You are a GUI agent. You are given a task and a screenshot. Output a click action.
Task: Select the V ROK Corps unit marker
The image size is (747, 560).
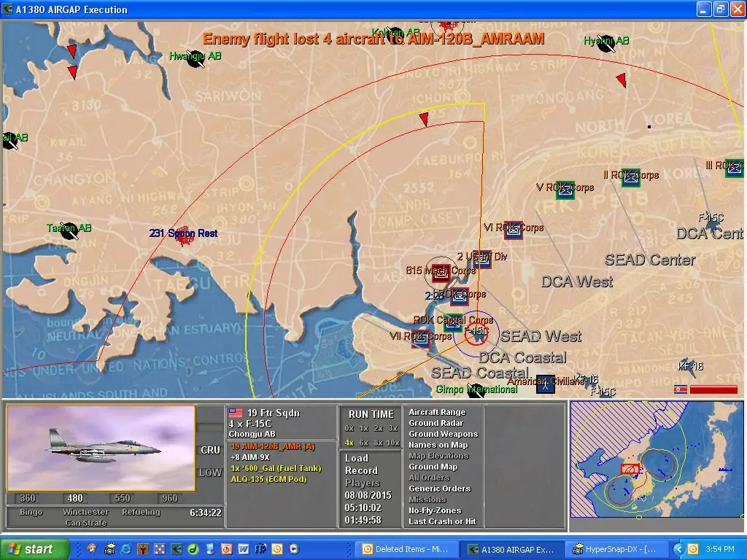coord(565,190)
